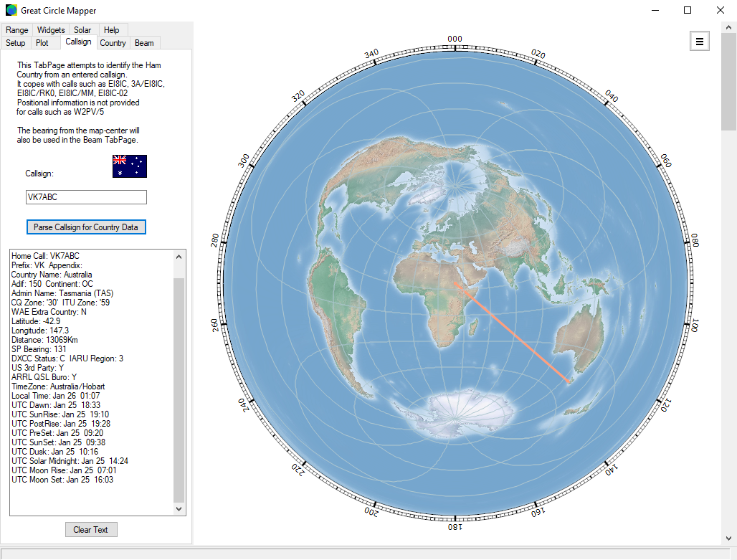Click the 'Callsign:' label
This screenshot has width=737, height=560.
(39, 174)
